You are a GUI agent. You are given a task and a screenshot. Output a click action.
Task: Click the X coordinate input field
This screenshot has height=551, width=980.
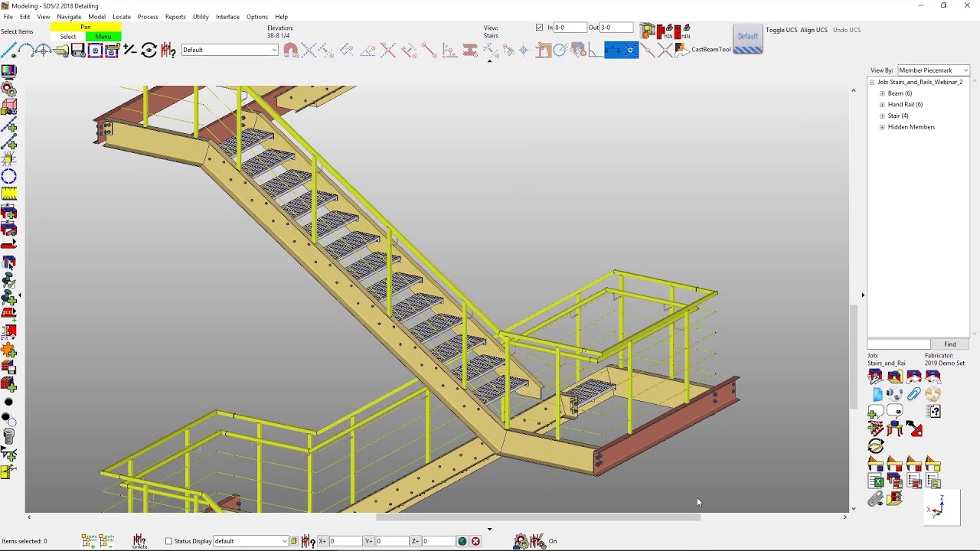tap(345, 541)
